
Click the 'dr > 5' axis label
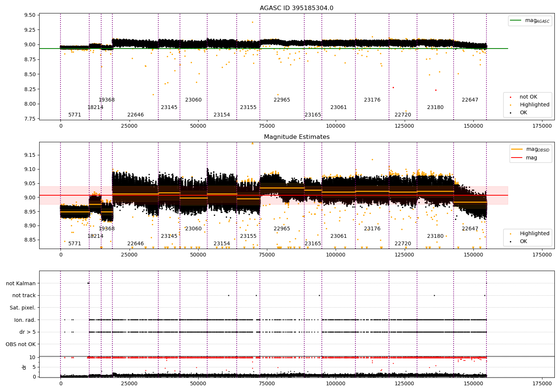pos(28,332)
